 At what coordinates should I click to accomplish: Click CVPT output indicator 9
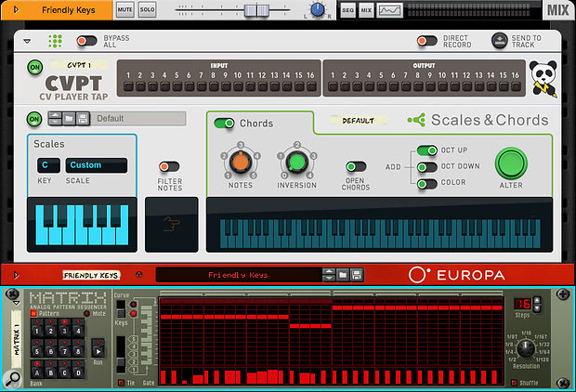click(430, 86)
